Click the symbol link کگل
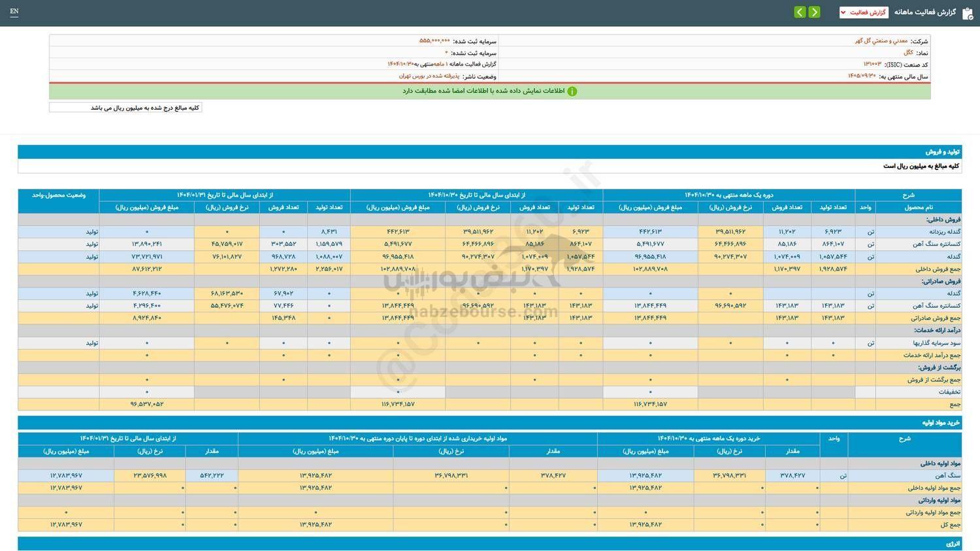This screenshot has width=980, height=551. click(908, 53)
